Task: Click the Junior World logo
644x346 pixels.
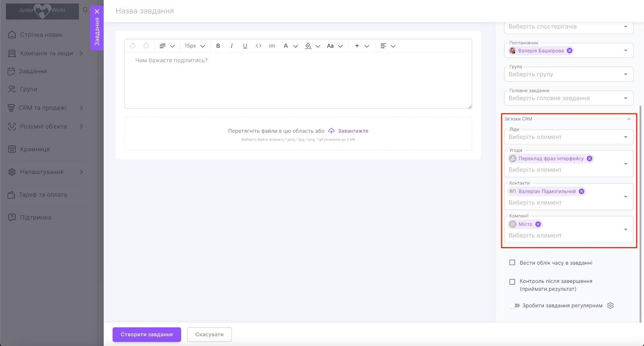Action: (42, 11)
